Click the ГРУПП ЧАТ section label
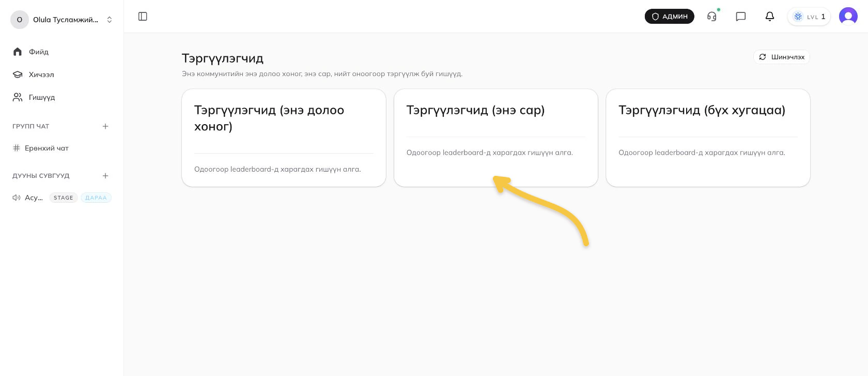The width and height of the screenshot is (868, 376). point(31,126)
